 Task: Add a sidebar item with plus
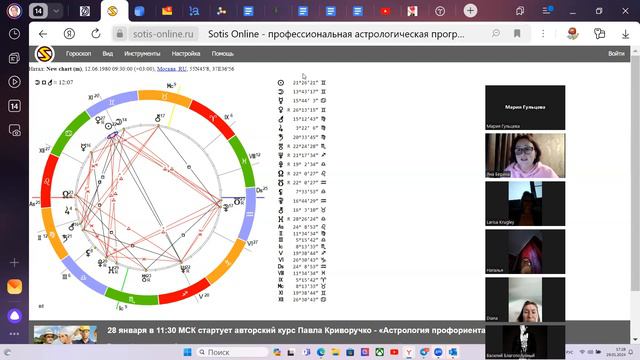14,262
